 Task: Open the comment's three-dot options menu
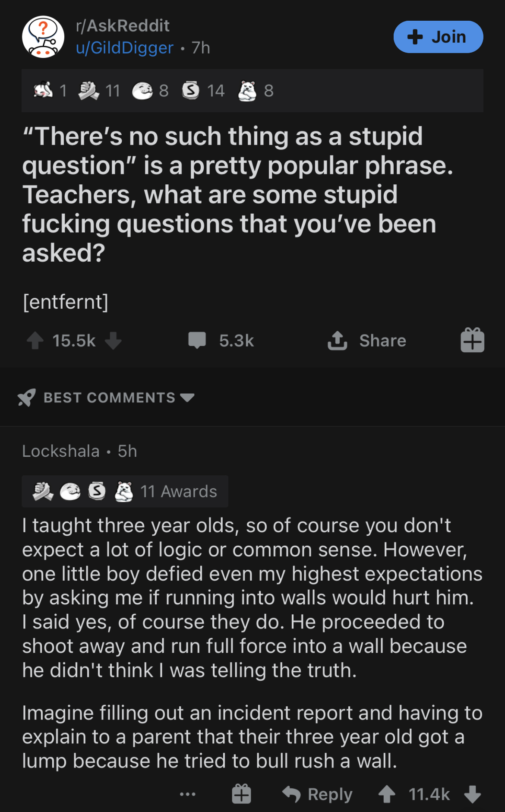point(188,794)
